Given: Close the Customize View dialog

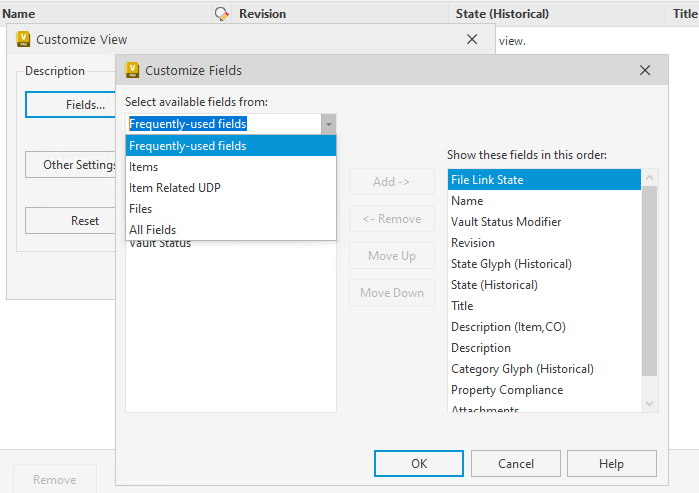Looking at the screenshot, I should pos(472,39).
